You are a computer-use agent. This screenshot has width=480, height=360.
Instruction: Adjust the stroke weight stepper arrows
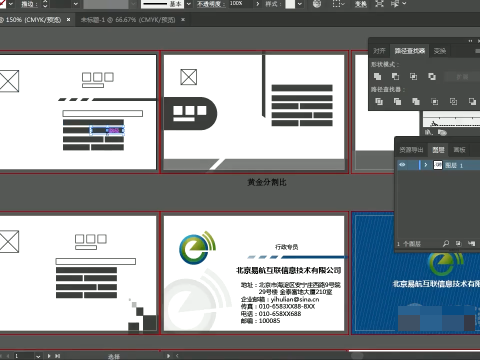click(45, 4)
